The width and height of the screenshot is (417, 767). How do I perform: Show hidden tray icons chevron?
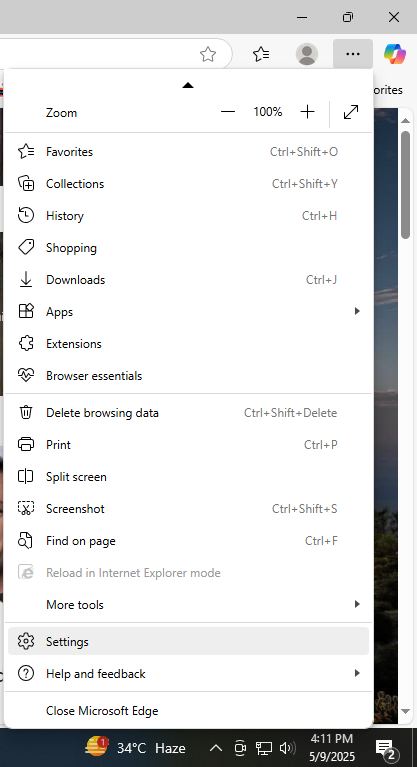coord(216,748)
